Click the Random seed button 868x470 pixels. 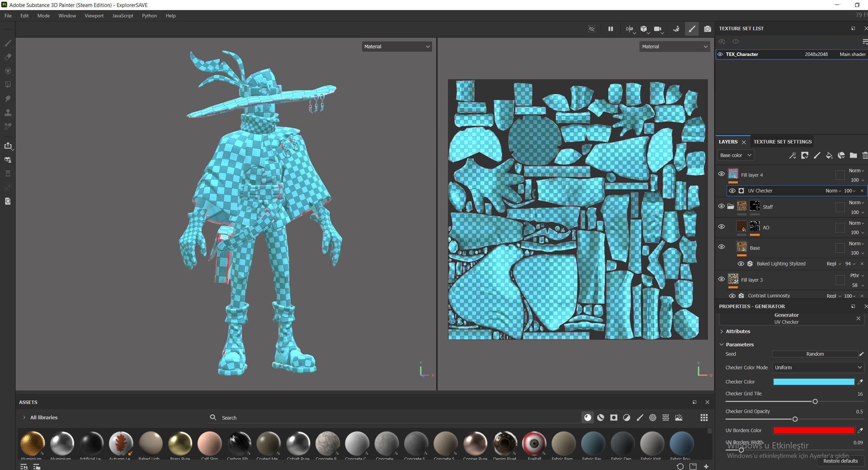coord(815,354)
